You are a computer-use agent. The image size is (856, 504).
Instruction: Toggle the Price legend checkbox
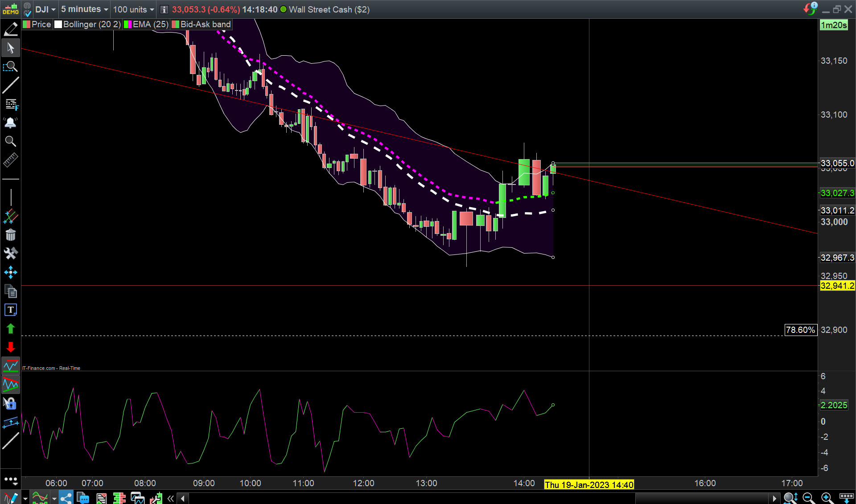(x=27, y=25)
